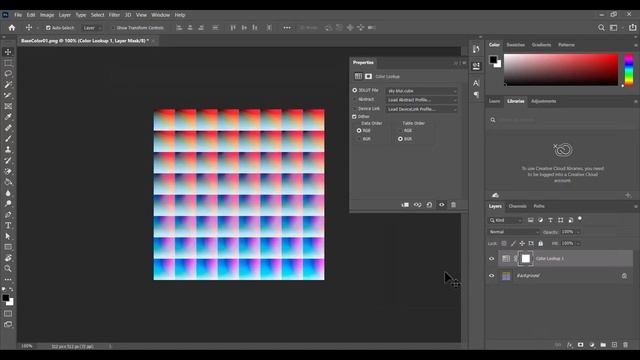The image size is (640, 360).
Task: Create a new layer in Layers panel
Action: point(614,345)
